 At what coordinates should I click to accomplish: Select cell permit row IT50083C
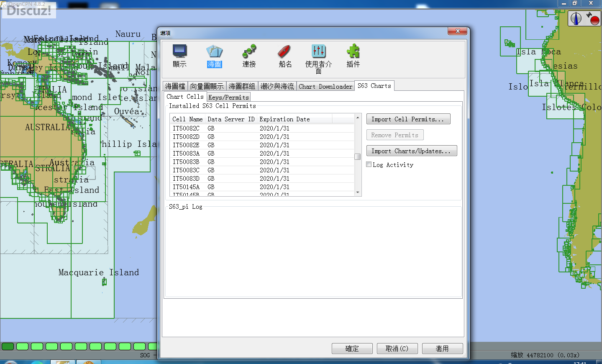[262, 170]
